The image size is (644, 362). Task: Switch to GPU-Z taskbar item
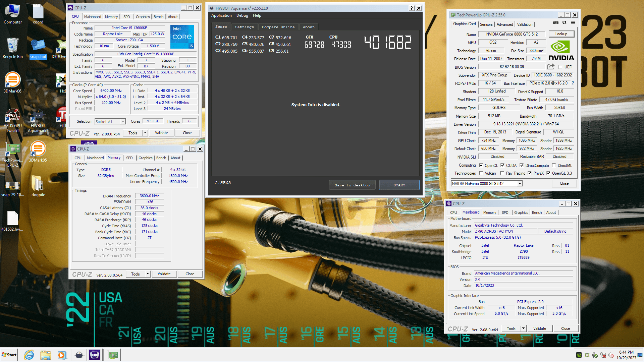(113, 355)
